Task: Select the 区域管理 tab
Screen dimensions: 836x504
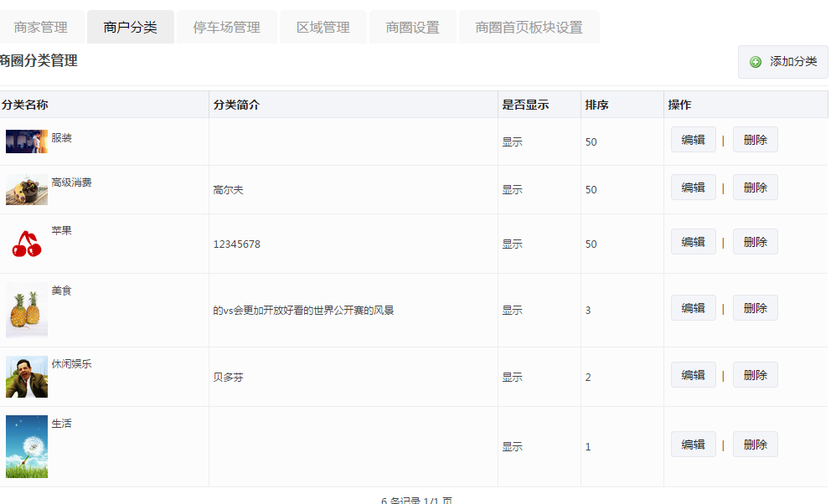Action: (x=323, y=27)
